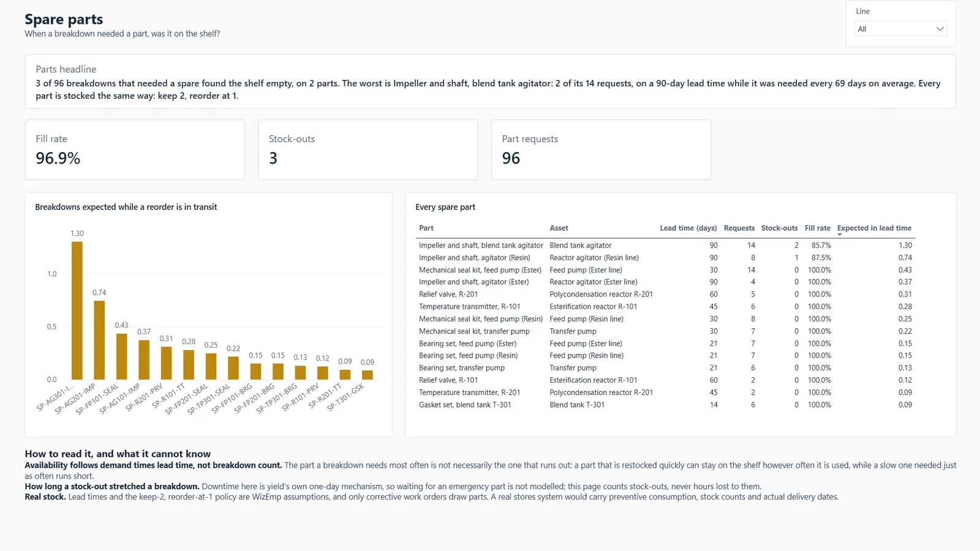Click the Stock-outs card showing 3
Viewport: 980px width, 551px height.
pyautogui.click(x=368, y=149)
